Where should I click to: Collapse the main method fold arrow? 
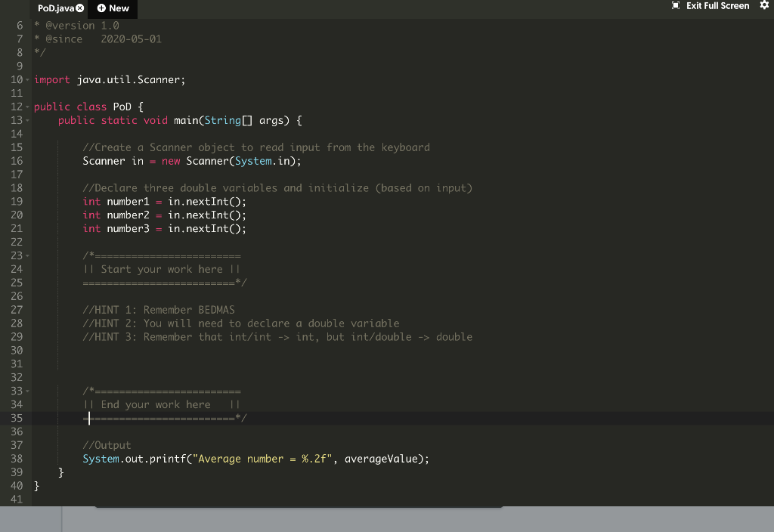(27, 119)
